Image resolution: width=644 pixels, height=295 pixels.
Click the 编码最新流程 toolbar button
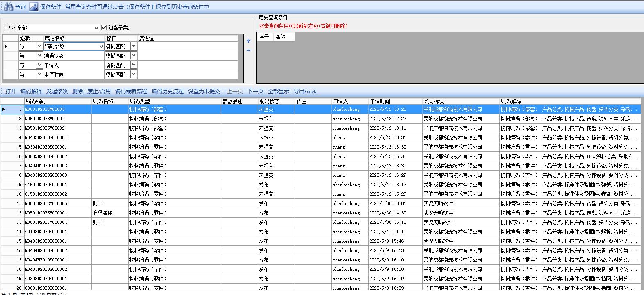pyautogui.click(x=131, y=91)
